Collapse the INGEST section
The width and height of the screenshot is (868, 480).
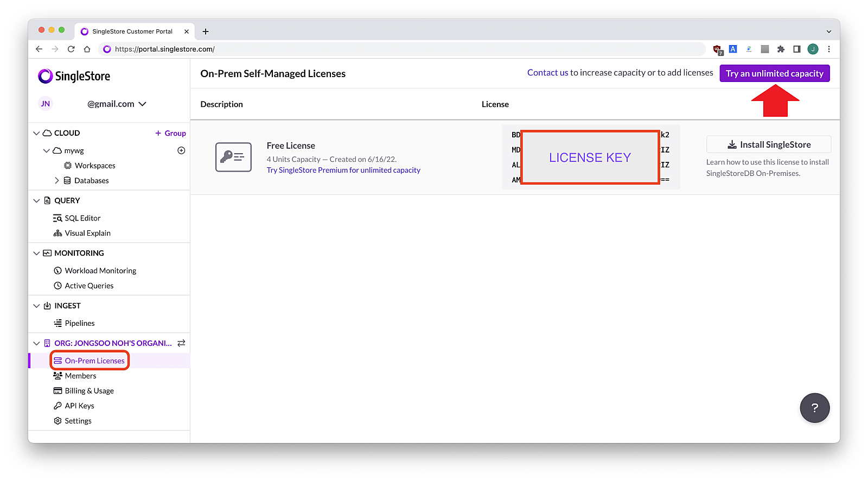36,306
